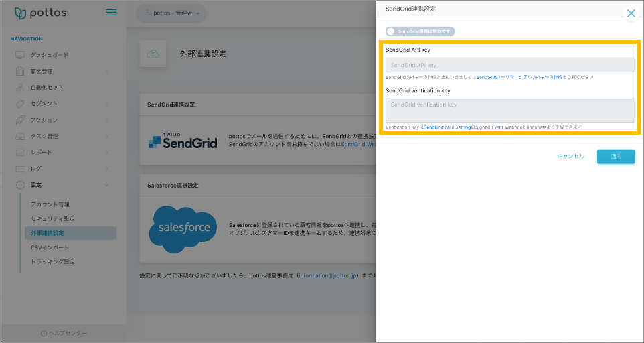Click the action rocket icon

20,119
